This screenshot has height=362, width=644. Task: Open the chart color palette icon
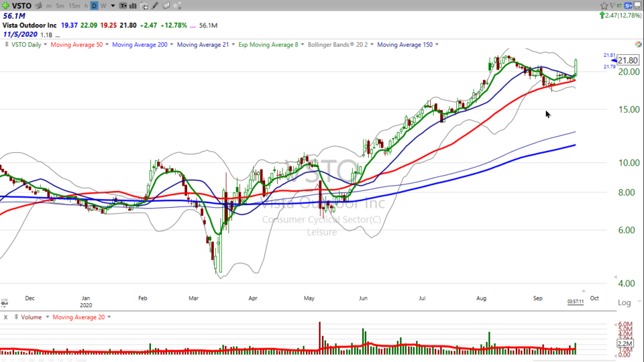tap(638, 44)
